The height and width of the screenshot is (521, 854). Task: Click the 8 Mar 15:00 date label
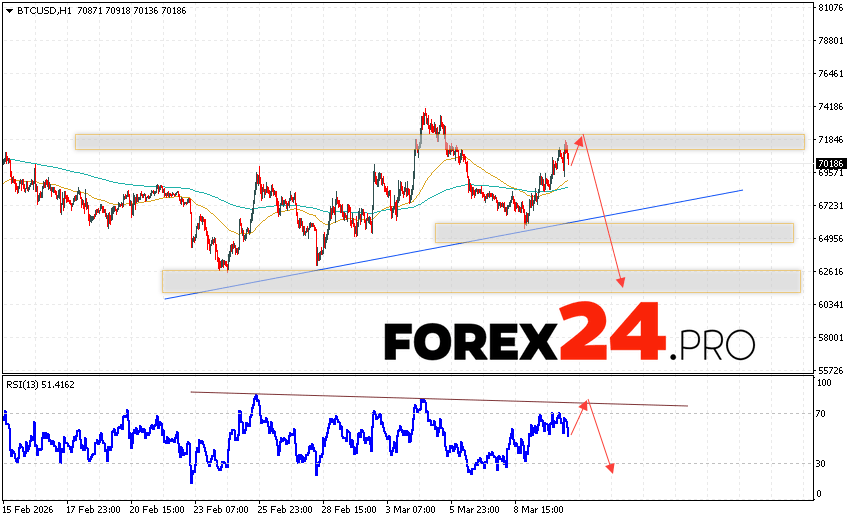click(539, 509)
